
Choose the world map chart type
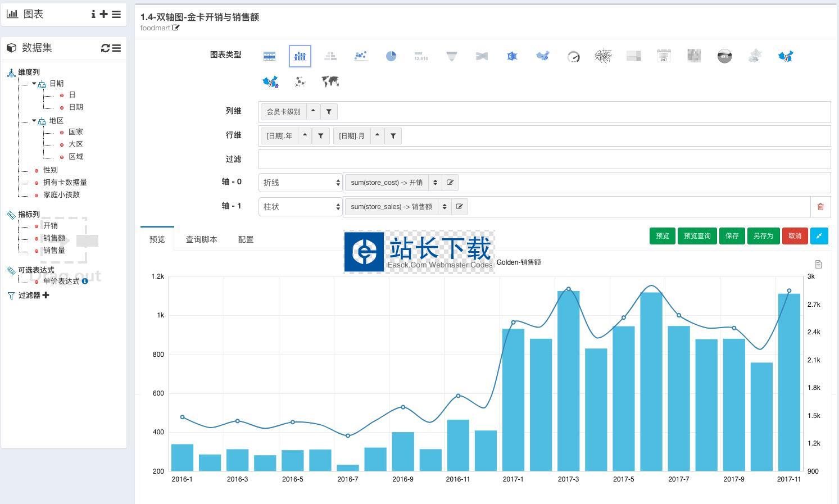[x=330, y=82]
